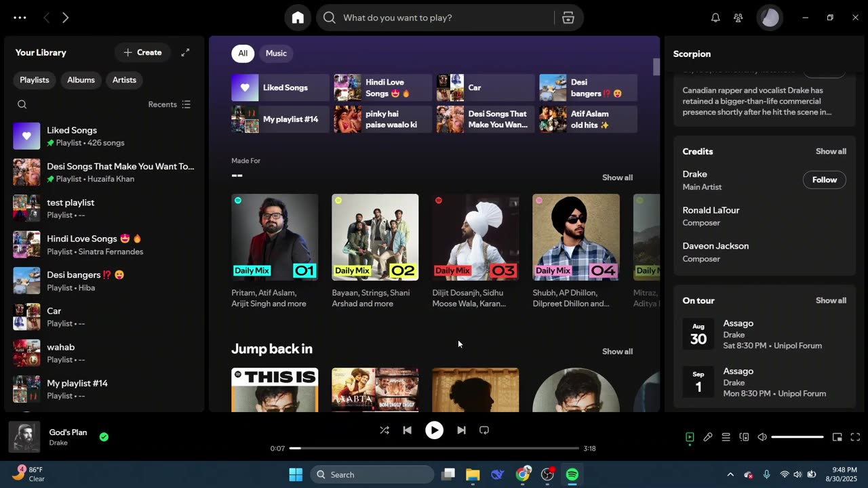868x488 pixels.
Task: Open Hindi Love Songs shortcut tile
Action: [x=382, y=87]
